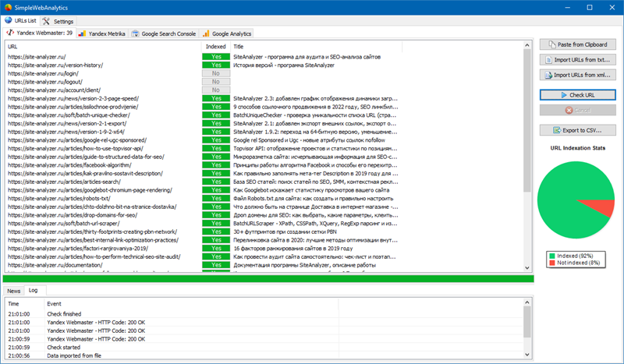The width and height of the screenshot is (624, 364).
Task: Click the log panel scroll-up arrow
Action: [527, 303]
